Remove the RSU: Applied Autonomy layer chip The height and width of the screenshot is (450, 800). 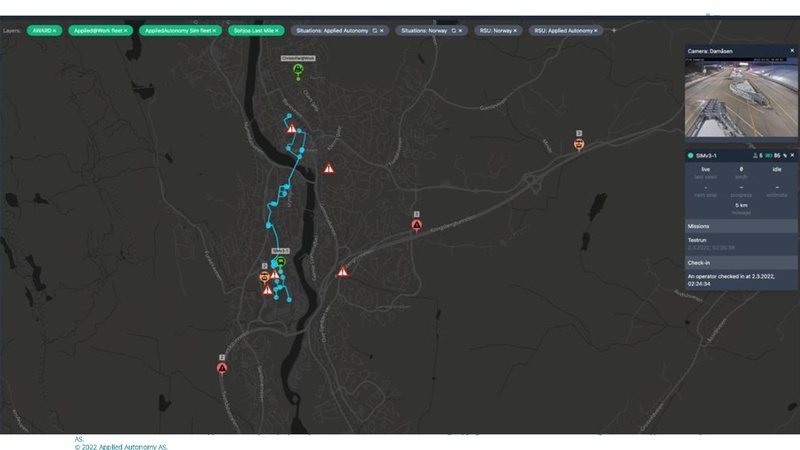point(596,31)
